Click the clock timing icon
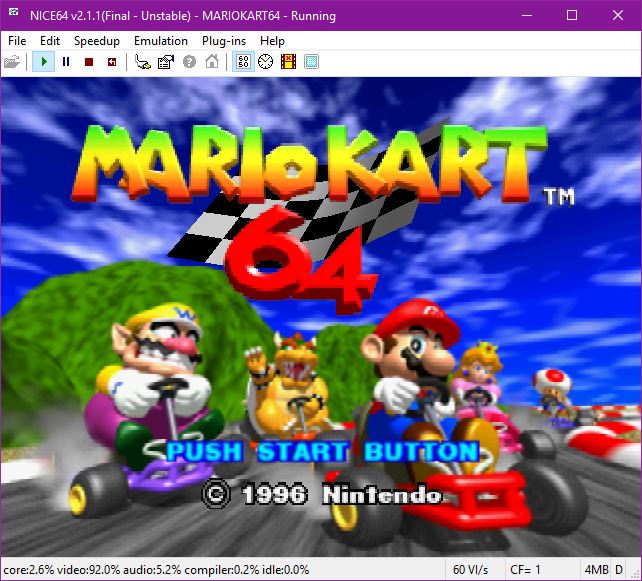The image size is (642, 581). pos(265,62)
